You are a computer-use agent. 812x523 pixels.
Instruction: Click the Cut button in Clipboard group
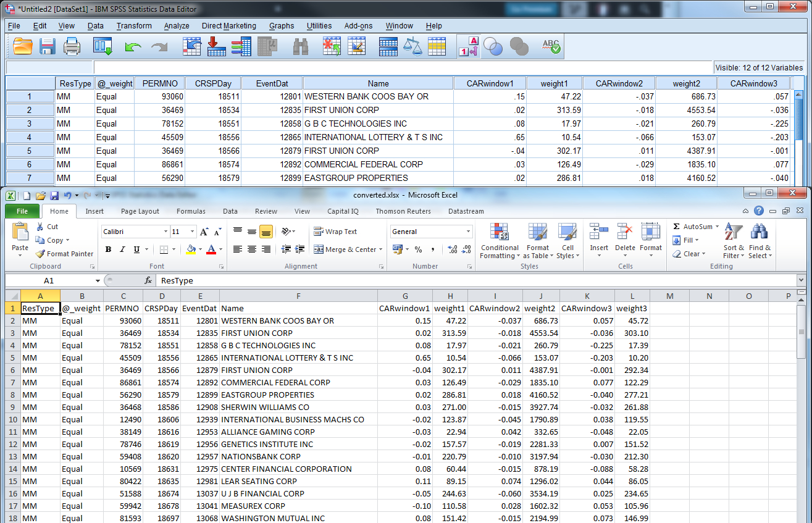coord(48,227)
